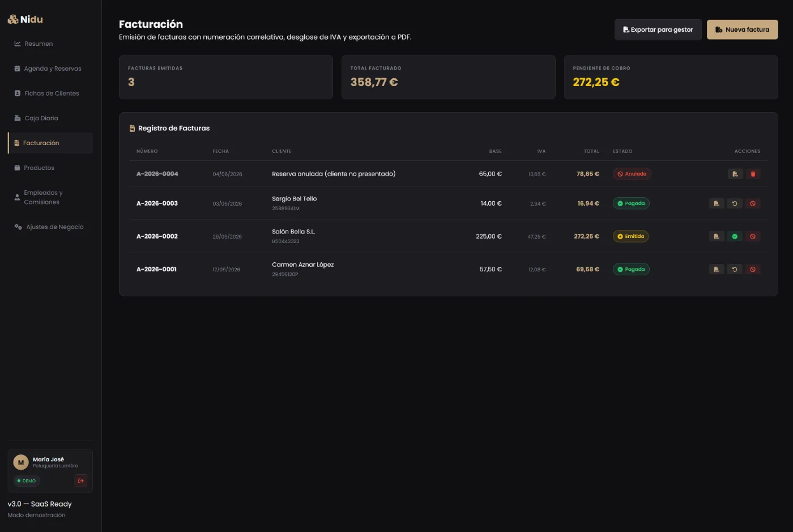Image resolution: width=793 pixels, height=532 pixels.
Task: Select Facturación in sidebar
Action: click(50, 143)
